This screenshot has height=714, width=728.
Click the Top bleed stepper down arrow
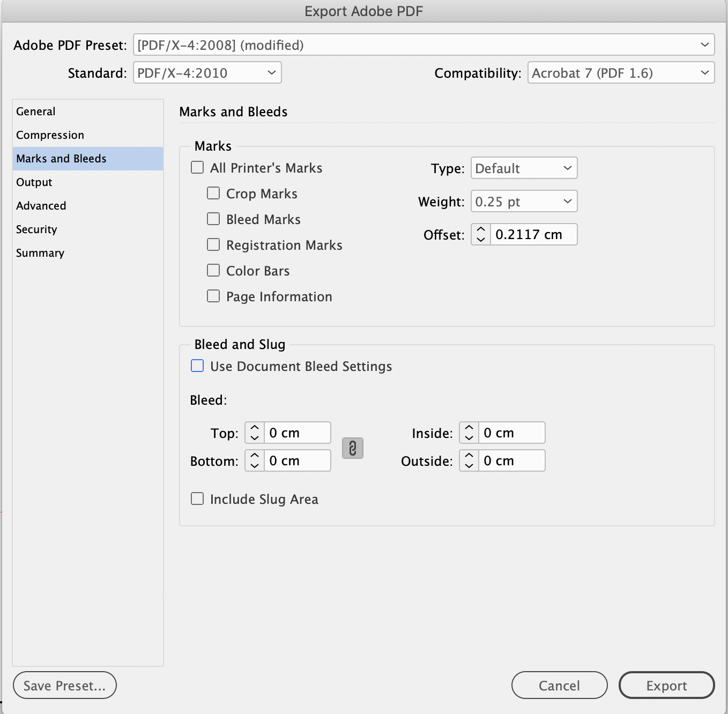[x=254, y=437]
